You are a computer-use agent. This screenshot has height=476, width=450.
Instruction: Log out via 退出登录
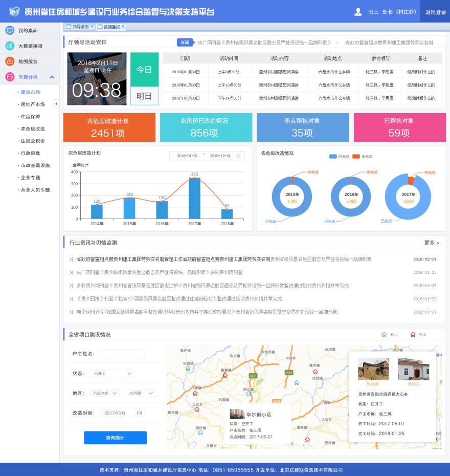pyautogui.click(x=435, y=12)
